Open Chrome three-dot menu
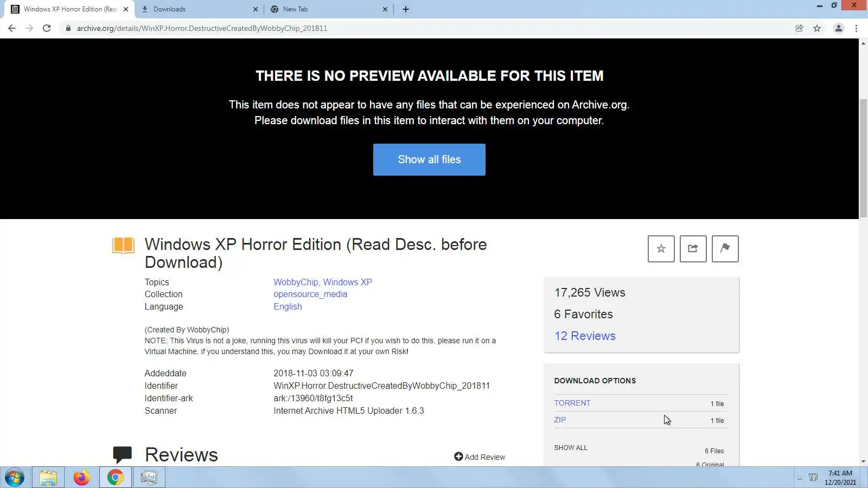 pyautogui.click(x=856, y=28)
